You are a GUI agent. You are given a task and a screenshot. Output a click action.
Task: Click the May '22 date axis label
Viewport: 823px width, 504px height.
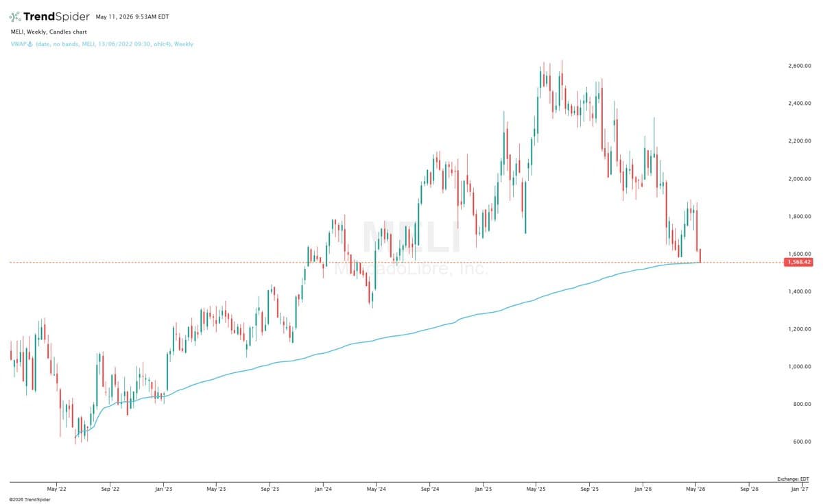tap(57, 489)
